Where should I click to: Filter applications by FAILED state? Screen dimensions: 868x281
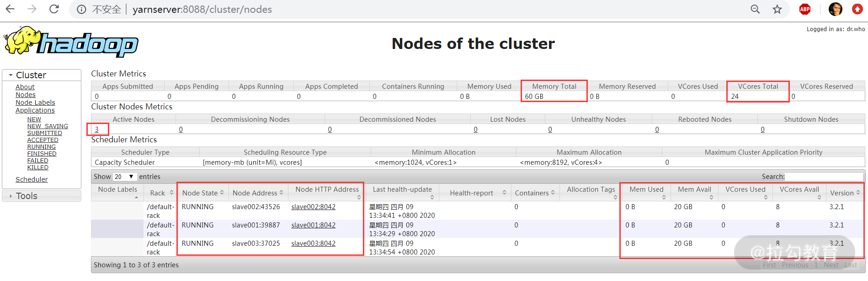[x=37, y=161]
